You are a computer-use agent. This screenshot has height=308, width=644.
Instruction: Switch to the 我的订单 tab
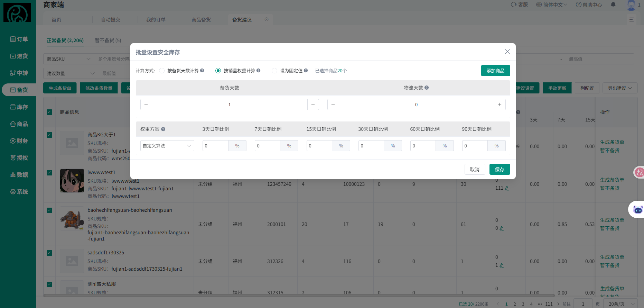point(156,20)
